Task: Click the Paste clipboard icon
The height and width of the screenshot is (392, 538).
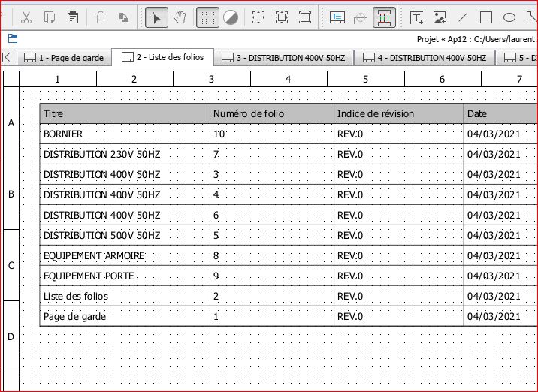Action: (x=73, y=17)
